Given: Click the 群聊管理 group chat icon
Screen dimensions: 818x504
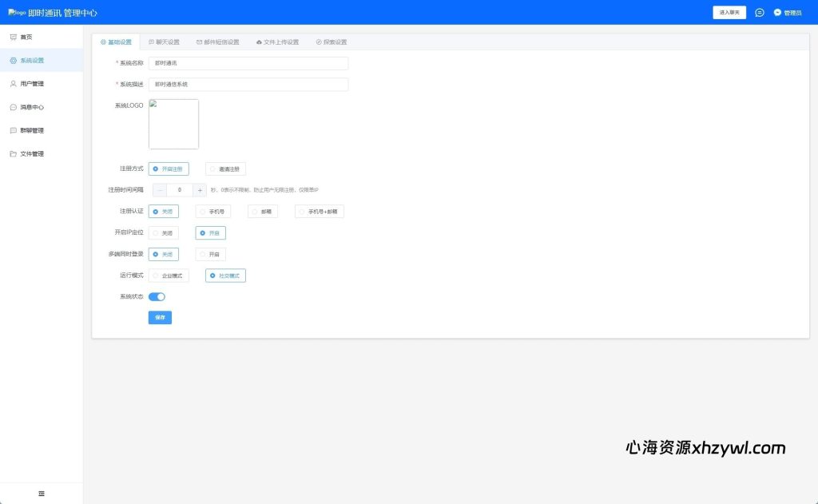Looking at the screenshot, I should (13, 130).
